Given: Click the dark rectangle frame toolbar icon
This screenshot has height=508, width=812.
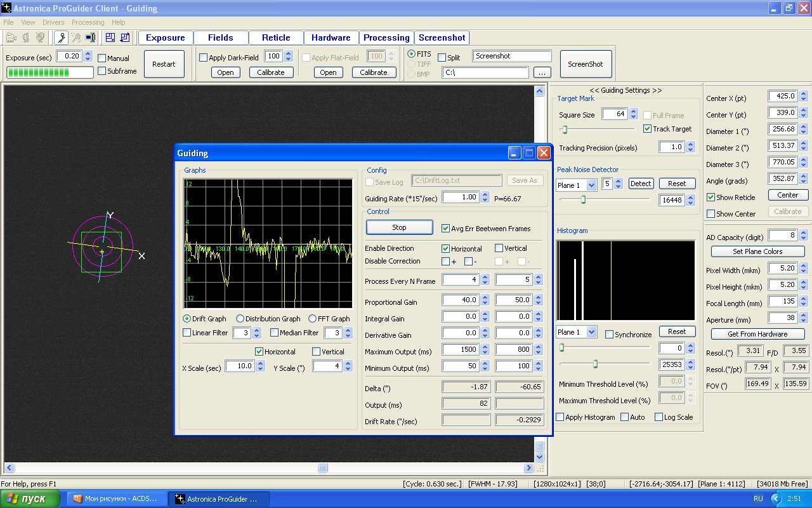Looking at the screenshot, I should tap(90, 37).
